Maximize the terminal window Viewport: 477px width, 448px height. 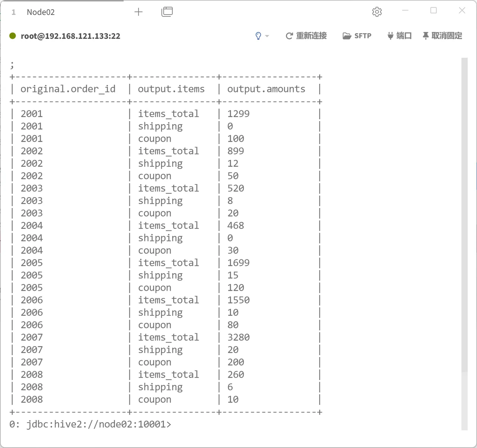[433, 10]
